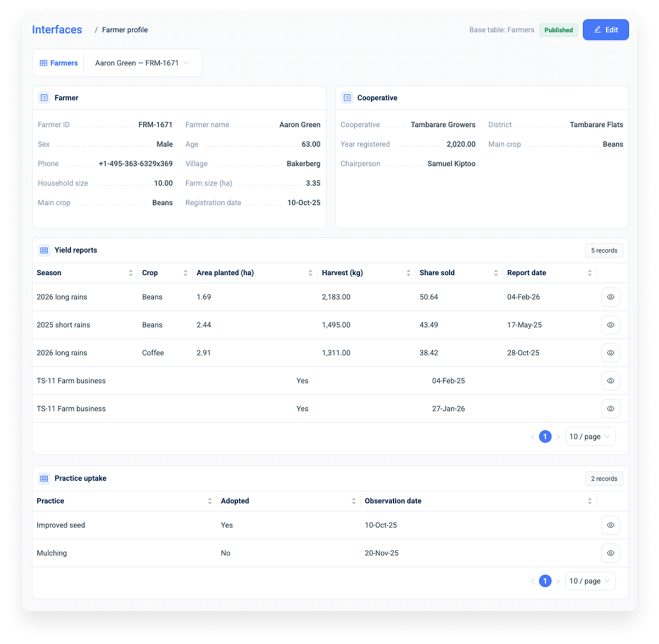The image size is (659, 644).
Task: Sort the table by Season column
Action: pyautogui.click(x=131, y=273)
